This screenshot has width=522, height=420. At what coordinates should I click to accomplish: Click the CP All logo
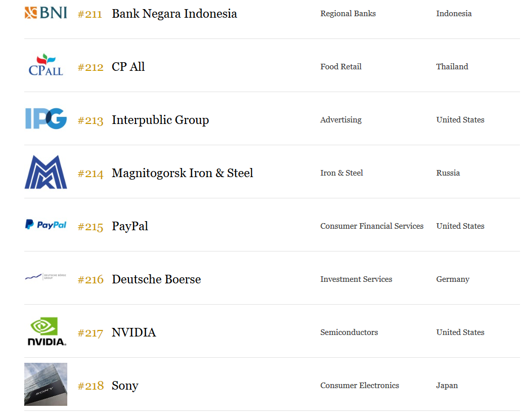tap(46, 65)
